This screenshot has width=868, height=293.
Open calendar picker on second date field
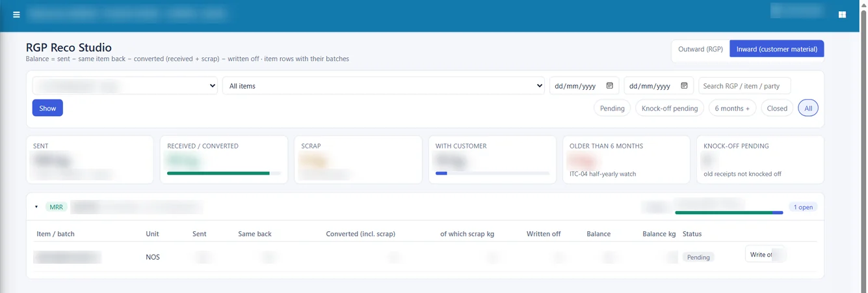[x=684, y=85]
